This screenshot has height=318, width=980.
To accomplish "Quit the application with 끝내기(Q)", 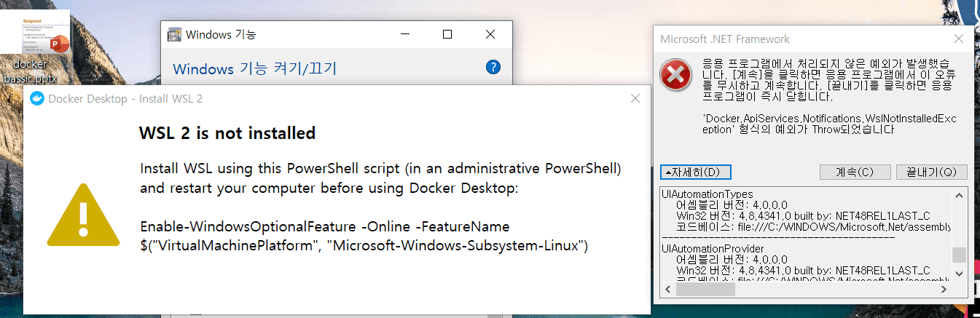I will [931, 172].
